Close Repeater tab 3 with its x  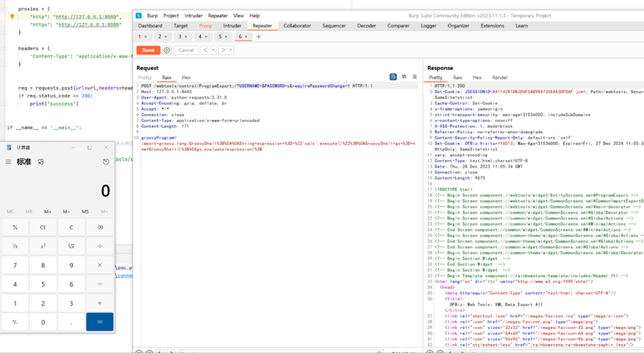tap(185, 36)
